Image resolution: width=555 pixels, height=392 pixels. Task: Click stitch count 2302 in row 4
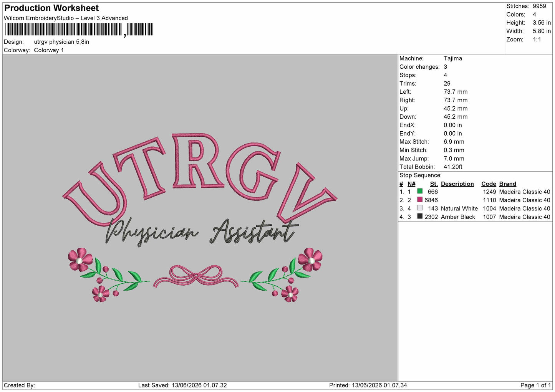(431, 217)
